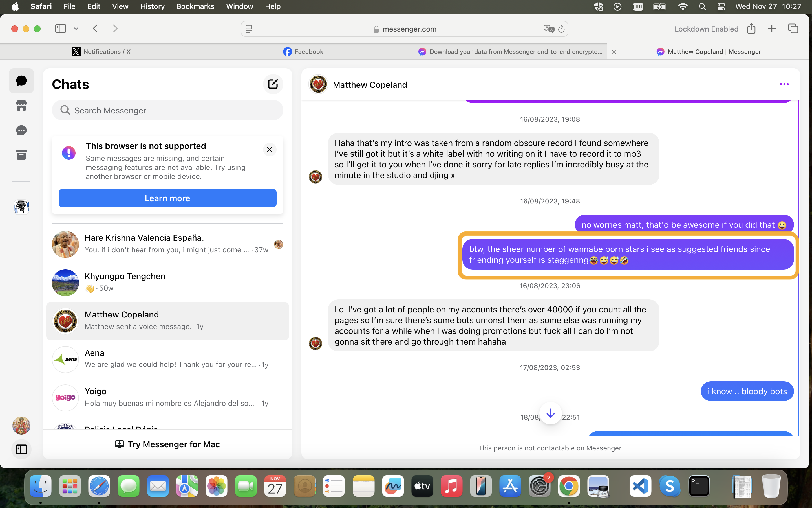Click the messenger.com address bar

click(x=404, y=29)
